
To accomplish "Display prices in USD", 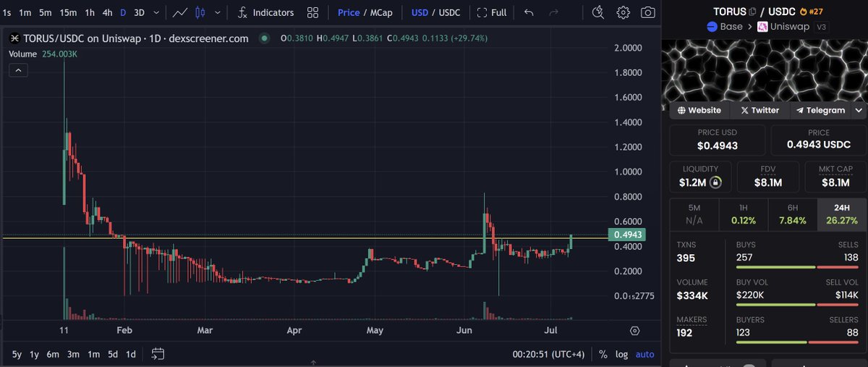I will [419, 12].
